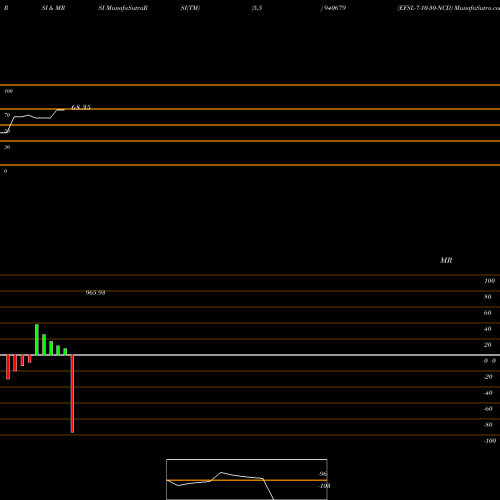The width and height of the screenshot is (500, 500).
Task: Click the 80 label on right axis
Action: 488,297
